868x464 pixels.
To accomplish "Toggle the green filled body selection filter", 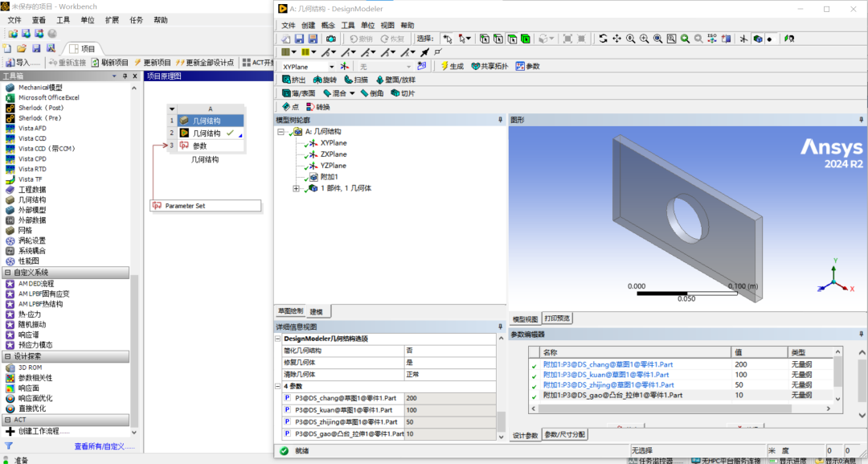I will pyautogui.click(x=526, y=39).
